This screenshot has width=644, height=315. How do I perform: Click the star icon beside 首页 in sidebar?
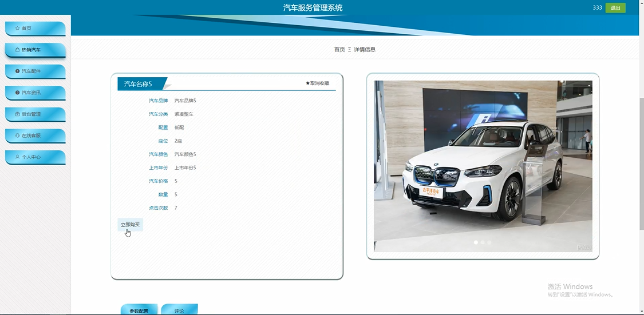17,29
